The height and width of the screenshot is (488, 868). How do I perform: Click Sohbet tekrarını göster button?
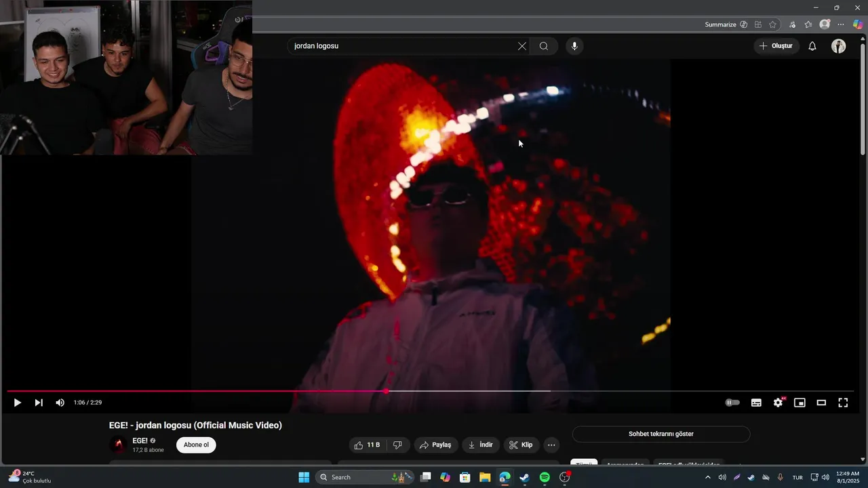661,434
